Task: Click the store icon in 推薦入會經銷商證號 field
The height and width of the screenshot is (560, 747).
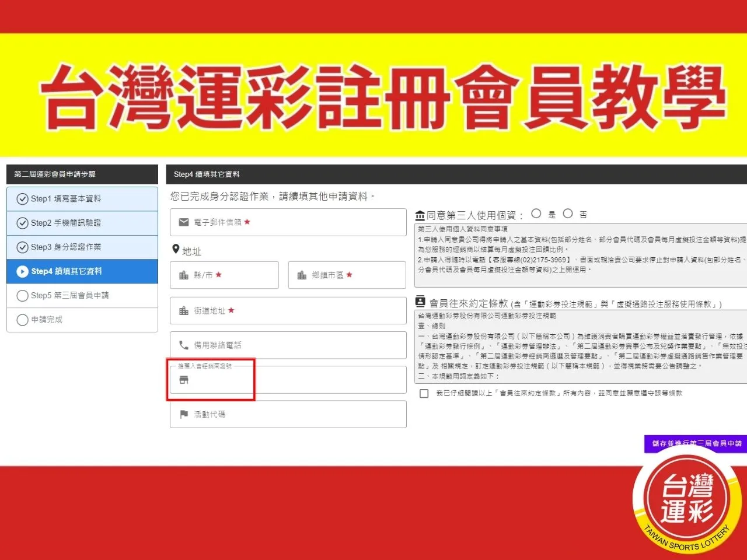Action: 184,380
